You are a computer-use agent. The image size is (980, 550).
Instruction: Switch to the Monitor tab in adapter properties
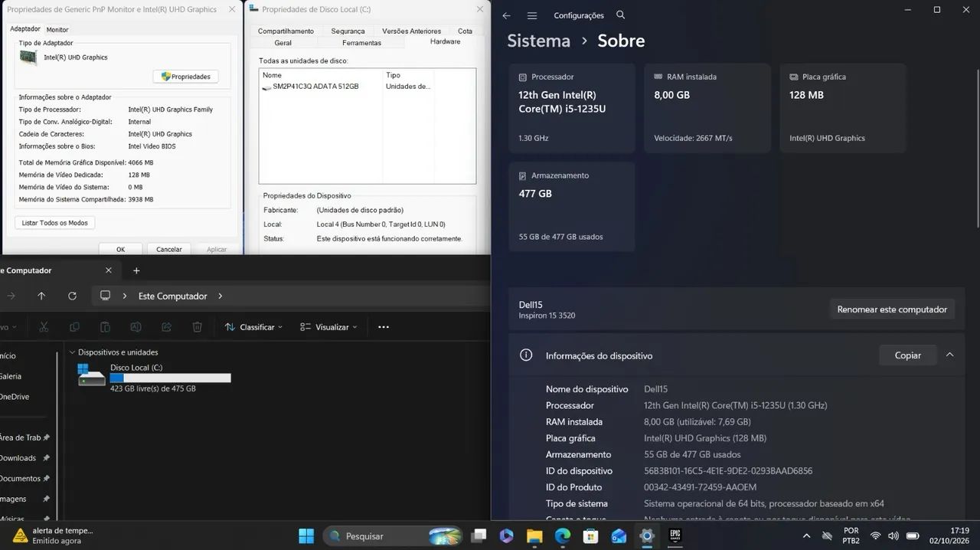(57, 29)
